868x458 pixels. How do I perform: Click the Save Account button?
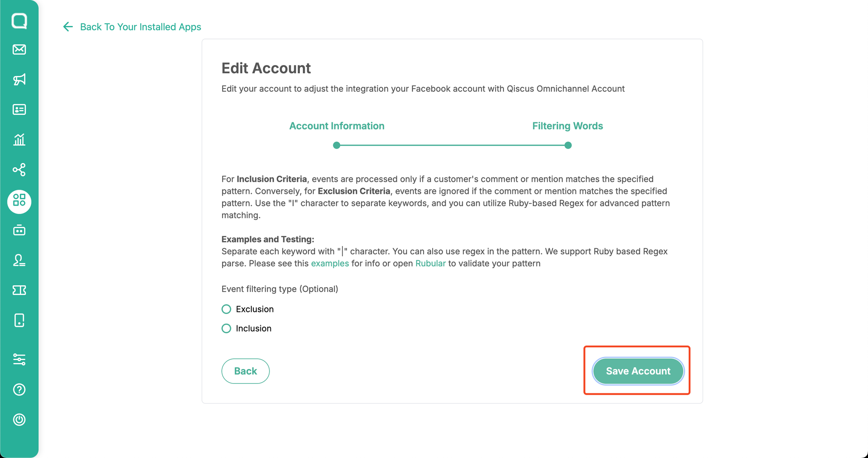click(x=638, y=371)
